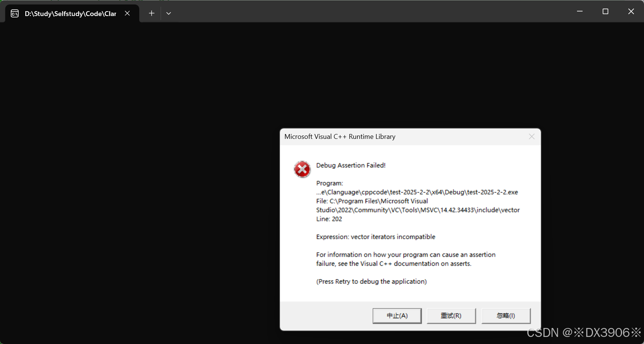Click the red error icon in dialog
This screenshot has height=344, width=644.
coord(302,169)
